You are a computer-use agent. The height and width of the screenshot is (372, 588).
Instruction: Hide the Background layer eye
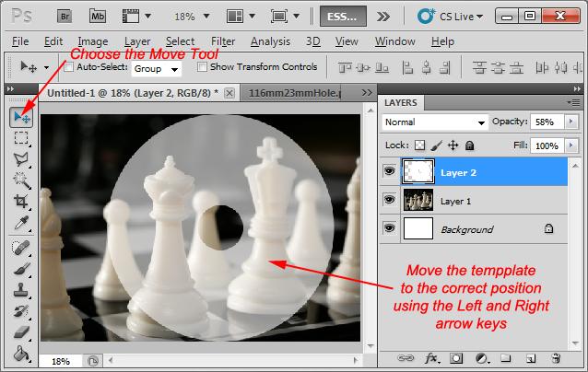(390, 228)
